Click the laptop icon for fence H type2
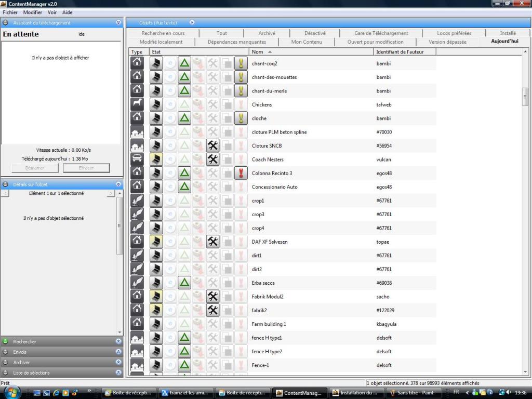The height and width of the screenshot is (399, 532). (156, 352)
